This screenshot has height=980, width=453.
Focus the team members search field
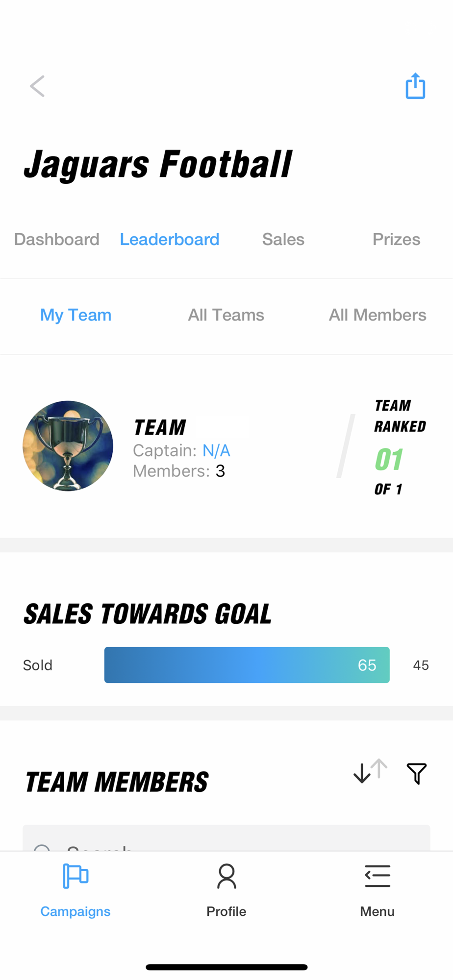click(x=226, y=838)
